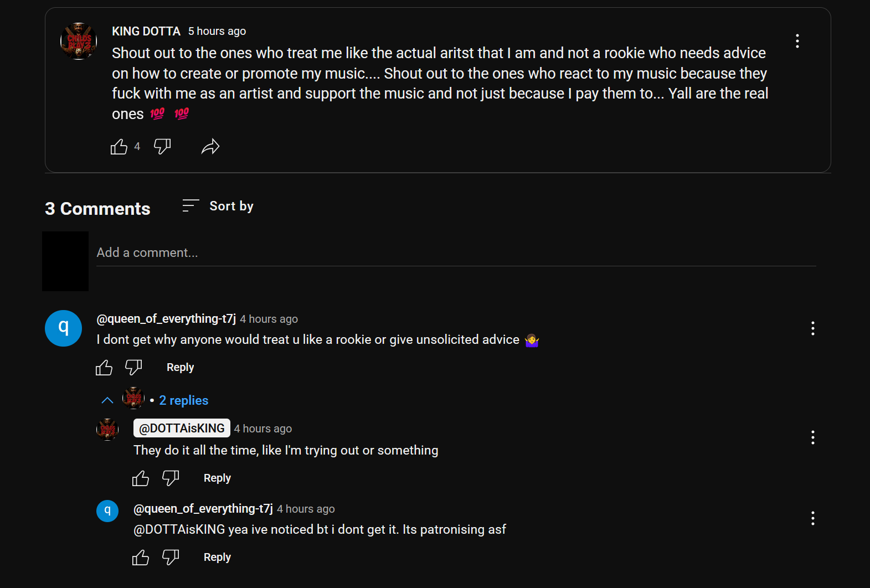This screenshot has height=588, width=870.
Task: Reply to the @DOTTAisKING comment
Action: (x=217, y=478)
